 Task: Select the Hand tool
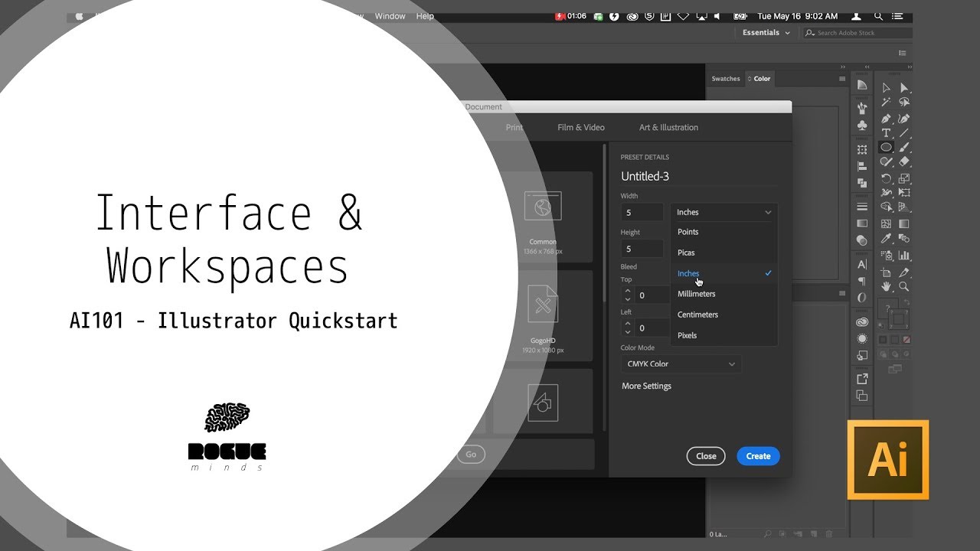(886, 286)
